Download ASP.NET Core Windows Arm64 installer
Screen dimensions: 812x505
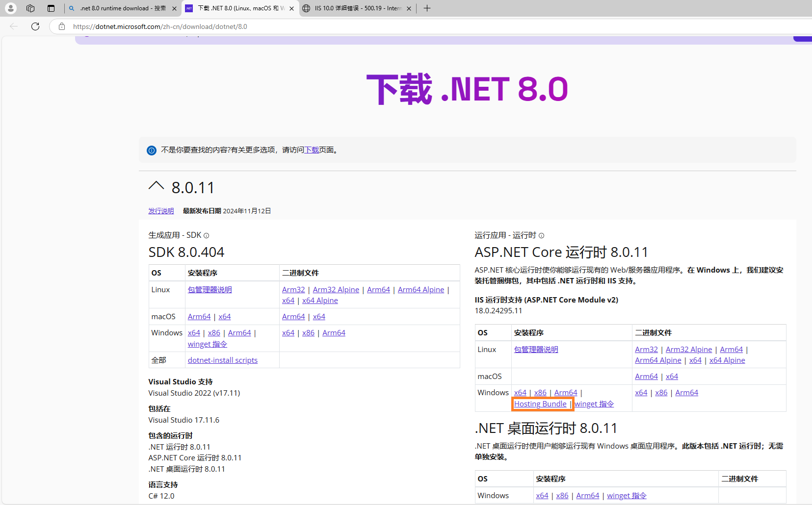pos(566,393)
